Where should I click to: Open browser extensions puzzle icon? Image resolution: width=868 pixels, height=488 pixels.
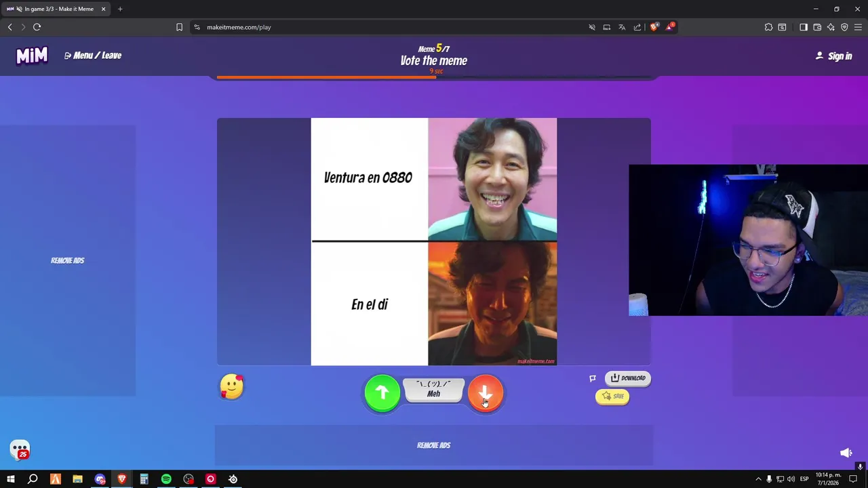pyautogui.click(x=768, y=27)
